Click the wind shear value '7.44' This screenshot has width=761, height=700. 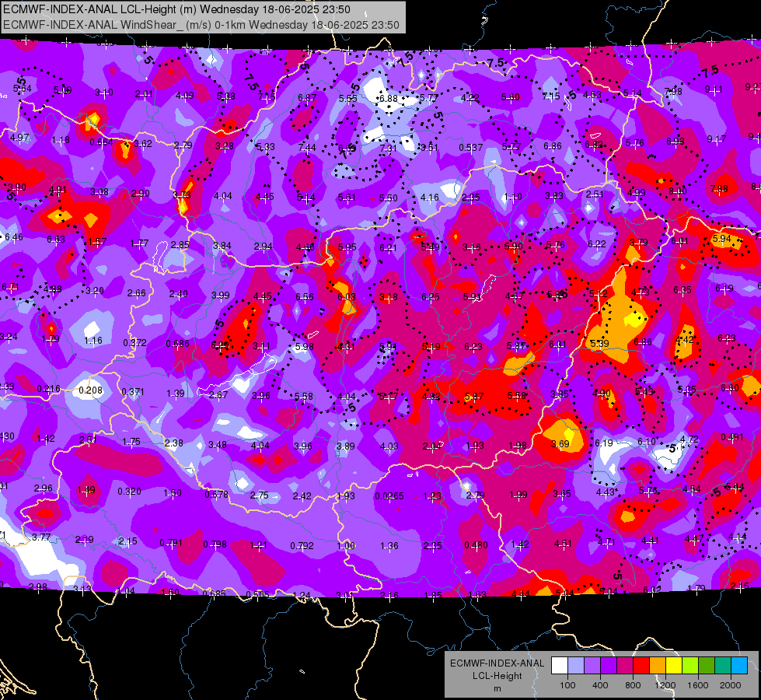pyautogui.click(x=307, y=147)
